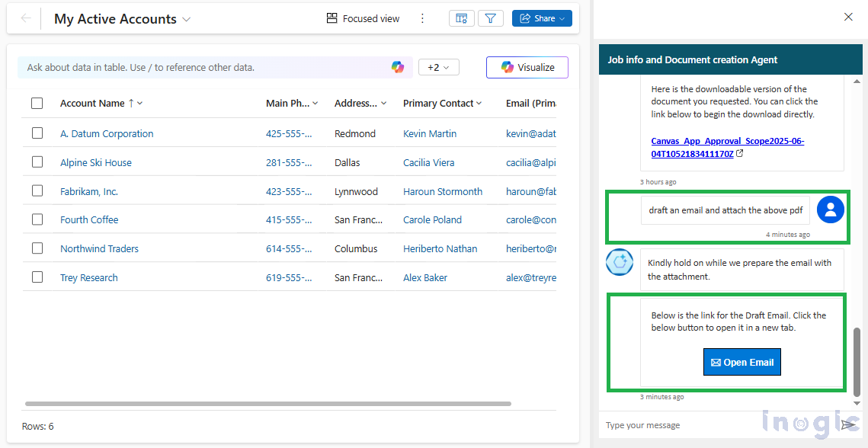This screenshot has width=868, height=448.
Task: Open Account Name column menu
Action: [x=139, y=103]
